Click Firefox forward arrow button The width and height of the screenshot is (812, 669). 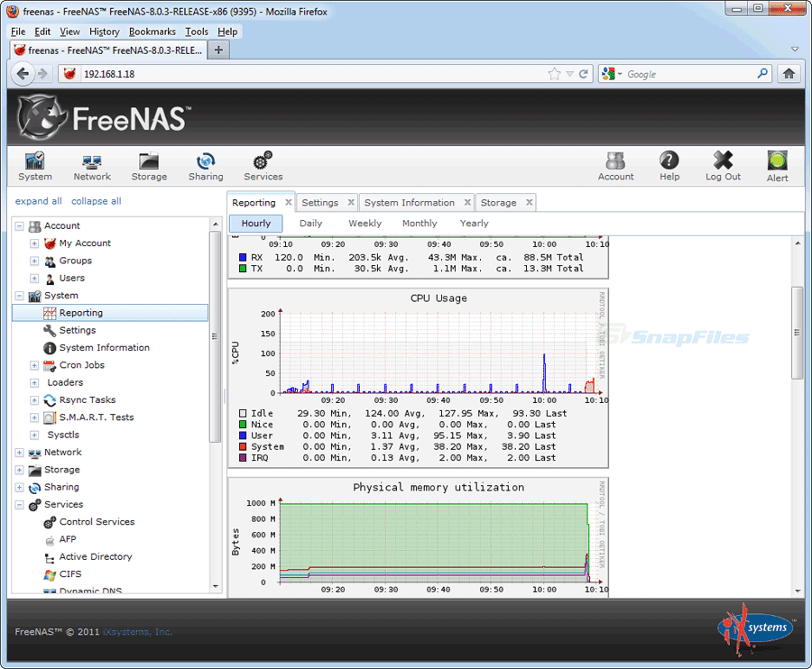pyautogui.click(x=43, y=74)
